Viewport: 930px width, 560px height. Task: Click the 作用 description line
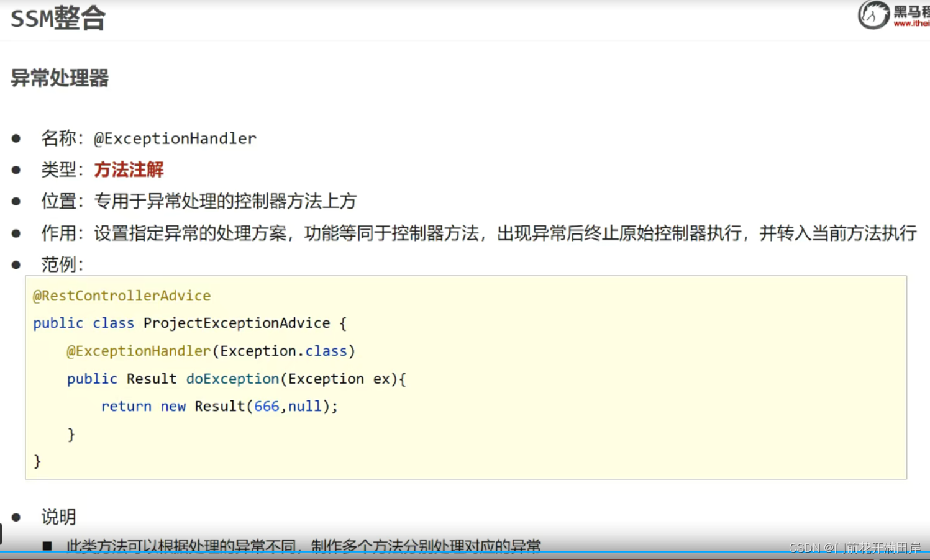[479, 233]
